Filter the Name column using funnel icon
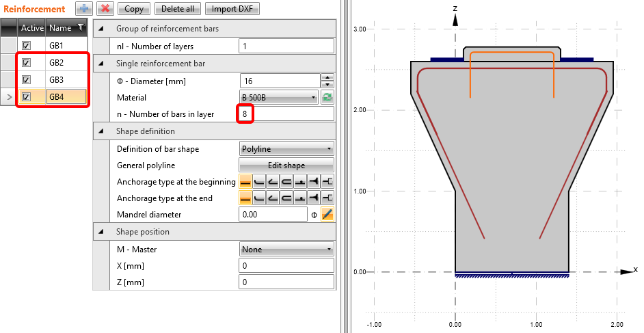 coord(81,27)
